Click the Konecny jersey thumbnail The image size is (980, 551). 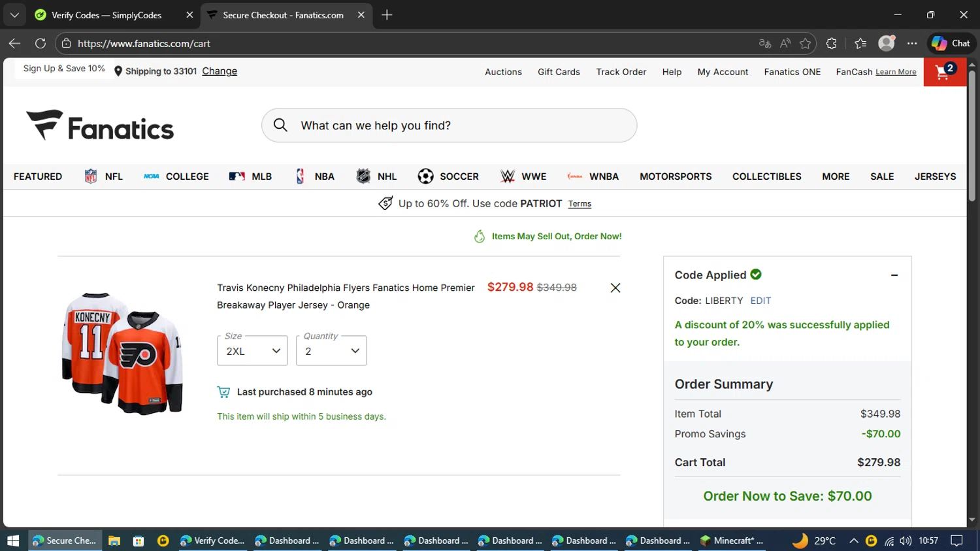tap(122, 353)
